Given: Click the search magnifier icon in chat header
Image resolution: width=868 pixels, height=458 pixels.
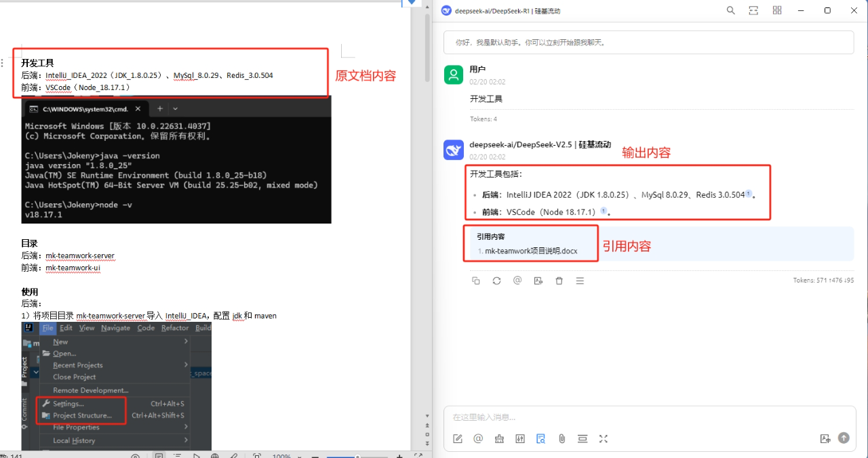Looking at the screenshot, I should point(730,10).
